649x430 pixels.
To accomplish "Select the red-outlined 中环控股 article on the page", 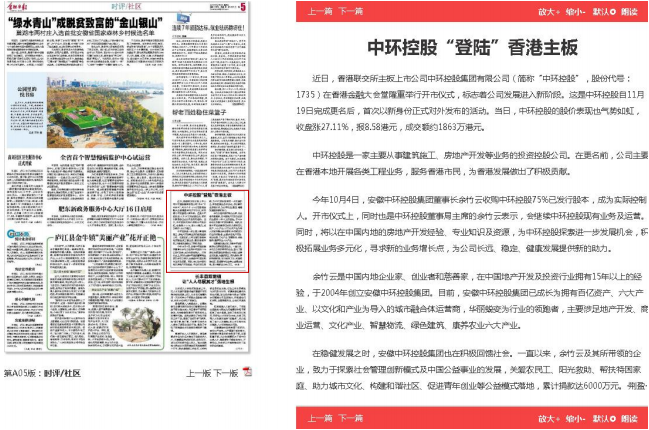I will click(x=207, y=231).
